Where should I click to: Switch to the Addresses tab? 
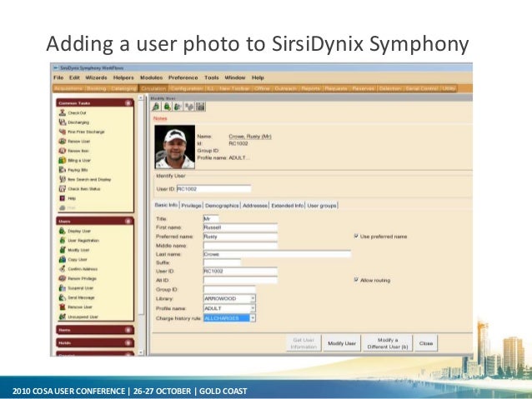(255, 206)
